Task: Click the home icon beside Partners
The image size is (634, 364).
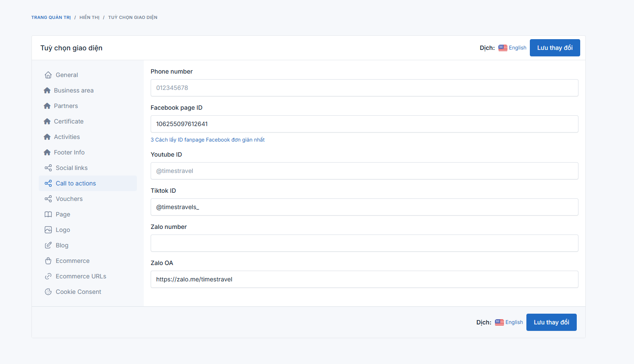Action: click(47, 106)
